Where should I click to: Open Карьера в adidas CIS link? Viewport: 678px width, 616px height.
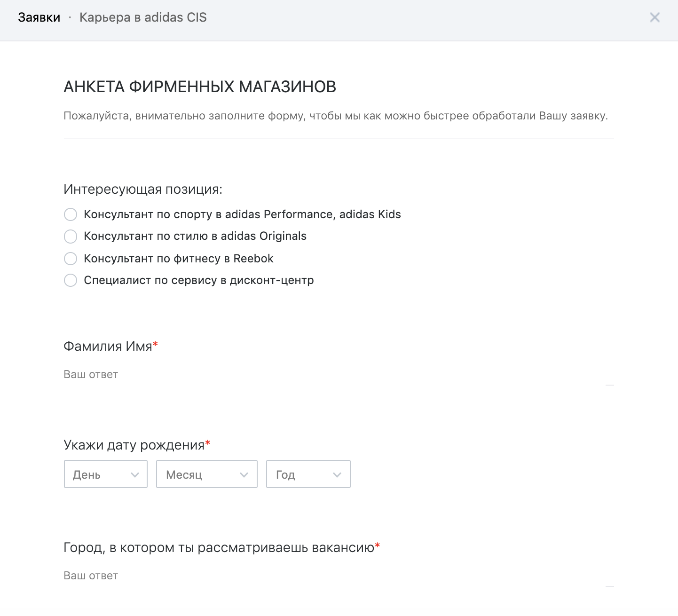(143, 17)
